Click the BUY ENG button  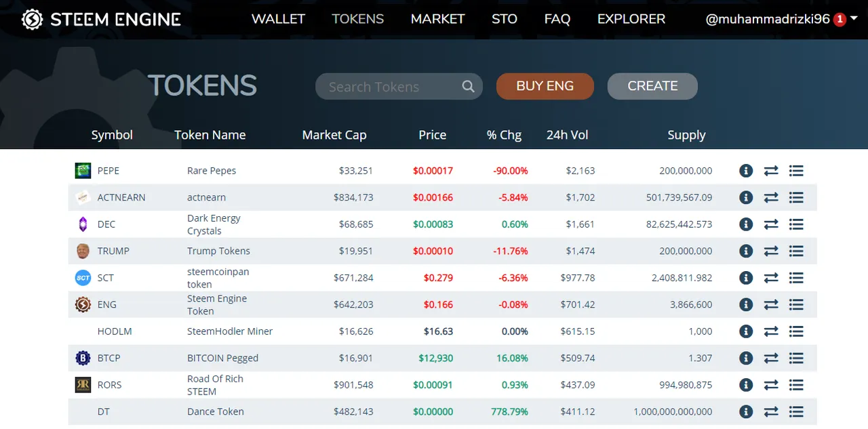[x=545, y=86]
